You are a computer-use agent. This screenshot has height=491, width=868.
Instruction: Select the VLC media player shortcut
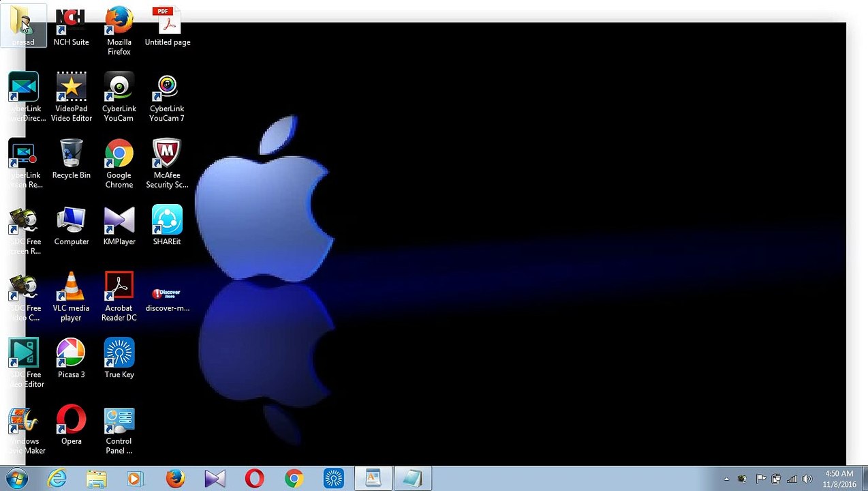pyautogui.click(x=71, y=297)
